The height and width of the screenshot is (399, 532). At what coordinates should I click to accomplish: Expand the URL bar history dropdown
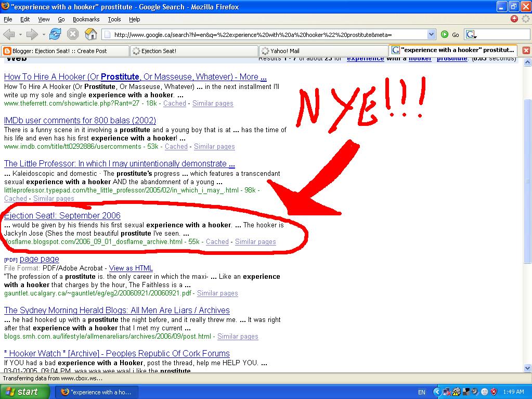click(x=431, y=35)
